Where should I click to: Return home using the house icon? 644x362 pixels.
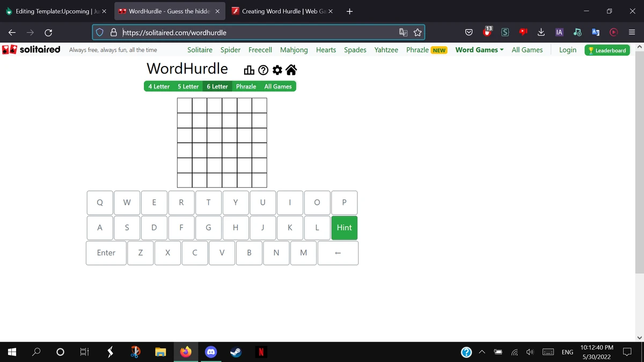coord(291,70)
